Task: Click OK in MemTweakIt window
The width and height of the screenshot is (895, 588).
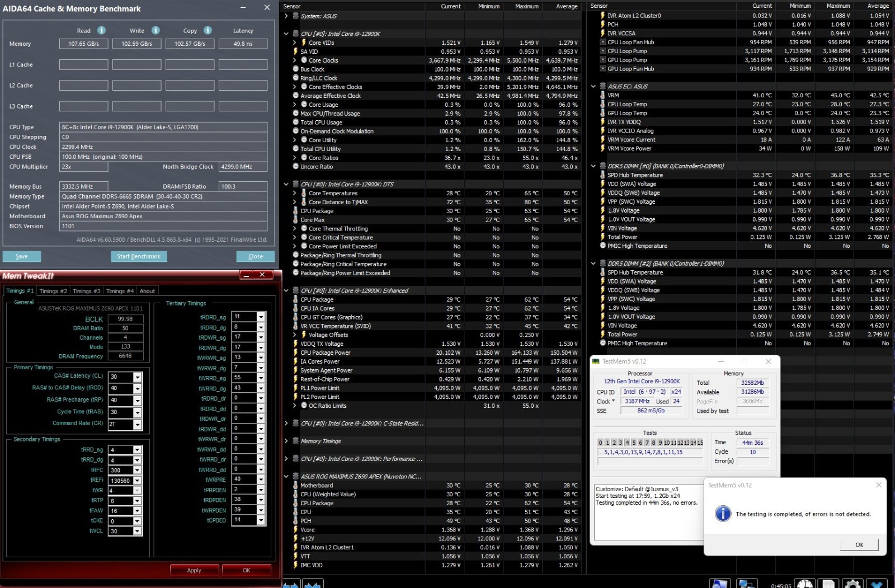Action: [x=247, y=570]
